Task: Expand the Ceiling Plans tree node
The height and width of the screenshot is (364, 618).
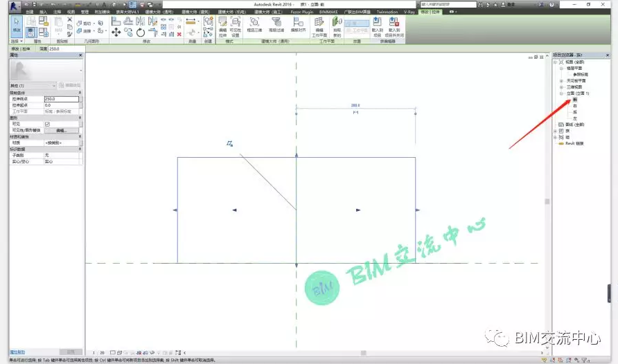Action: pos(561,81)
